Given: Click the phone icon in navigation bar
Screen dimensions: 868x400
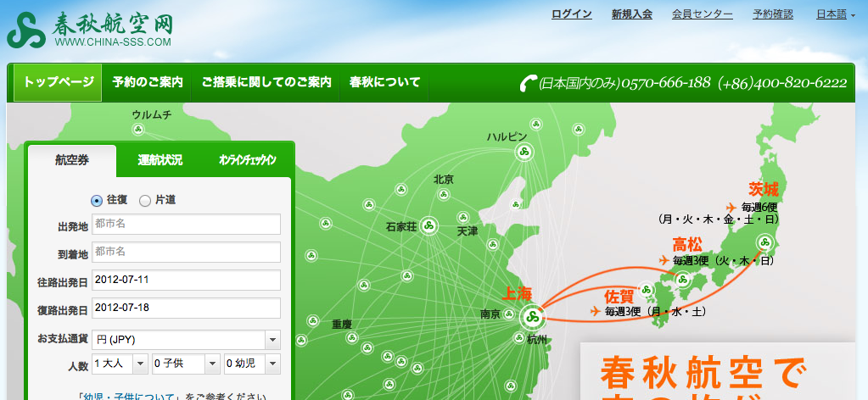Looking at the screenshot, I should click(x=528, y=83).
